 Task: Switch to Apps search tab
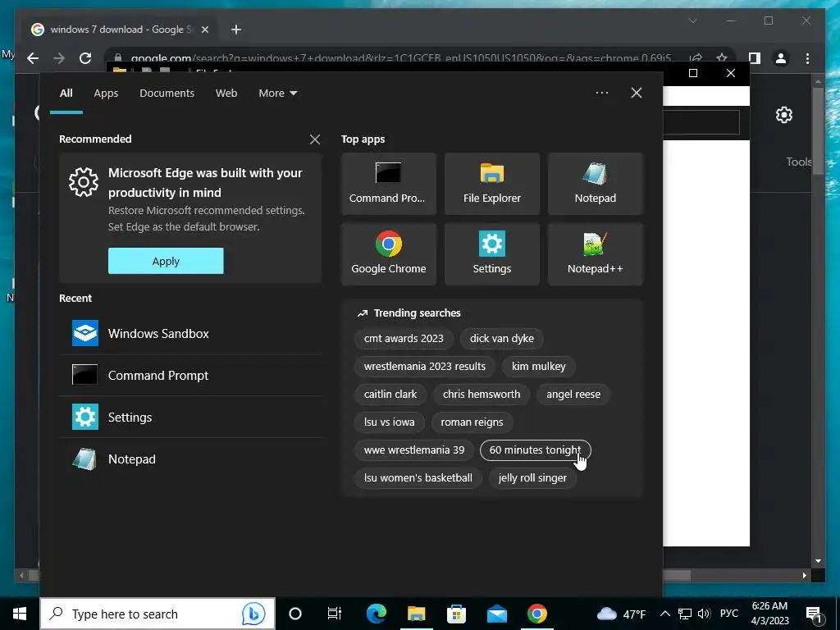106,94
